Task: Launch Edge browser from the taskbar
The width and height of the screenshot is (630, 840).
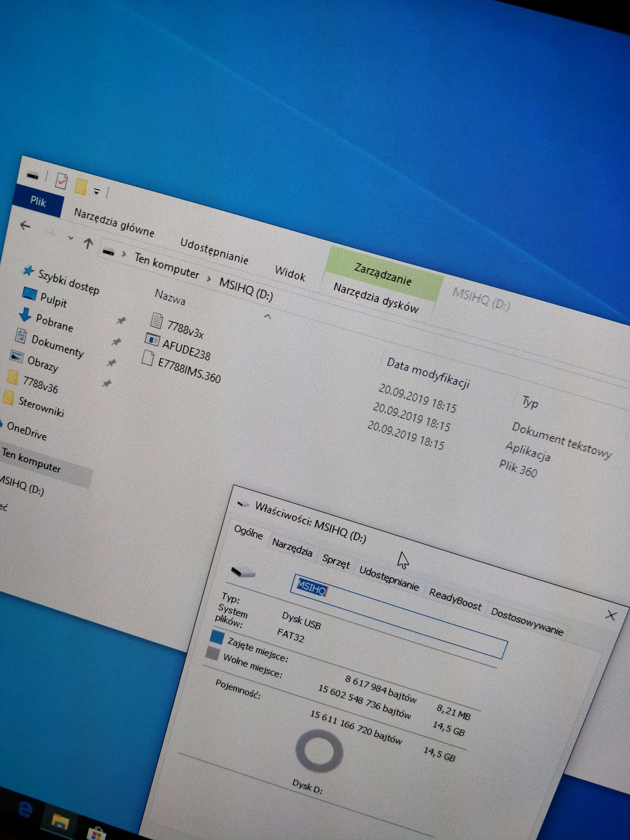Action: click(25, 810)
